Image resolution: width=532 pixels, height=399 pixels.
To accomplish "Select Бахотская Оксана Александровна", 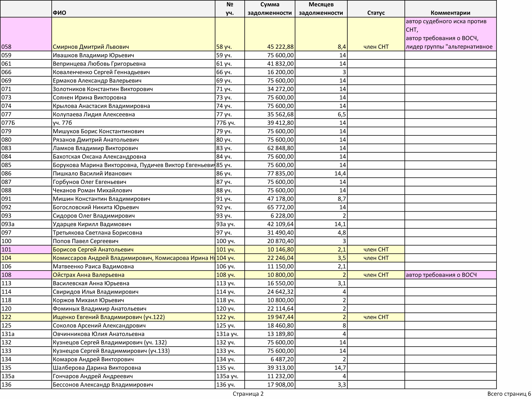I will (x=99, y=156).
